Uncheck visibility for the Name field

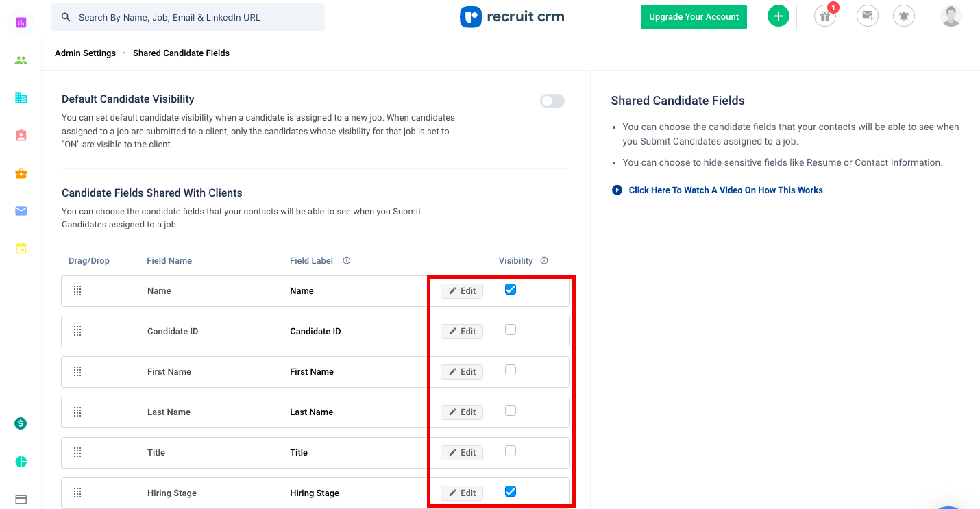[511, 289]
